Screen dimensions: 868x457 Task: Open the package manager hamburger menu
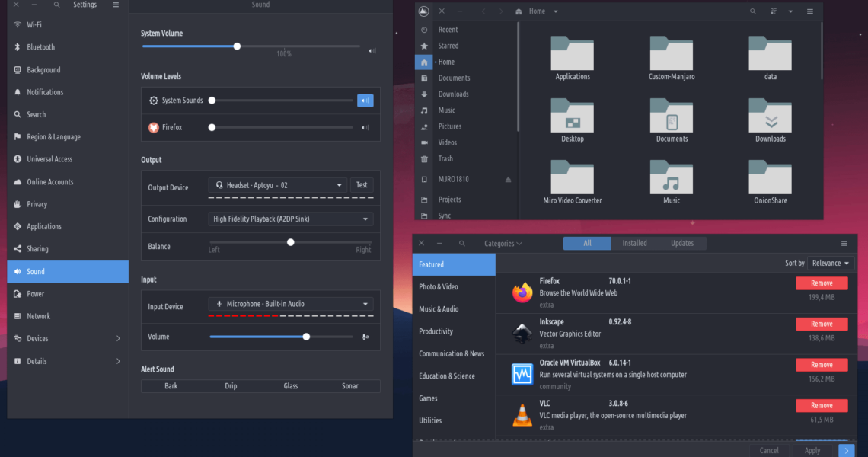[844, 244]
